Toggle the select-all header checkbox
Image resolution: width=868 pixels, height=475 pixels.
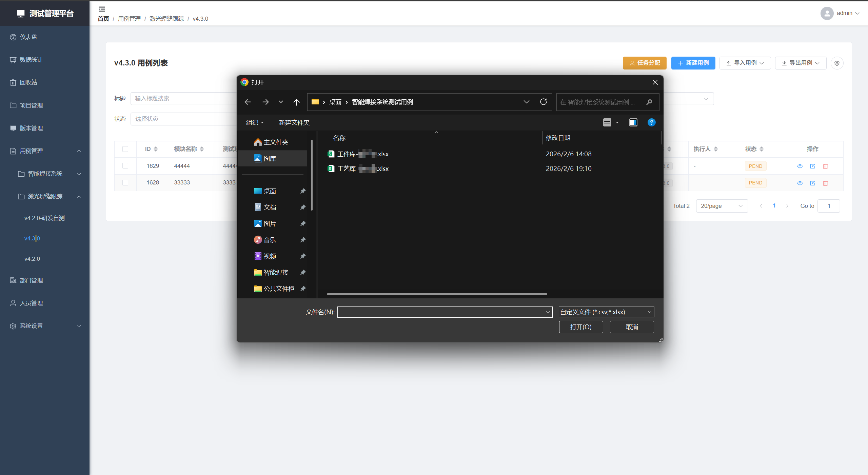pyautogui.click(x=125, y=149)
